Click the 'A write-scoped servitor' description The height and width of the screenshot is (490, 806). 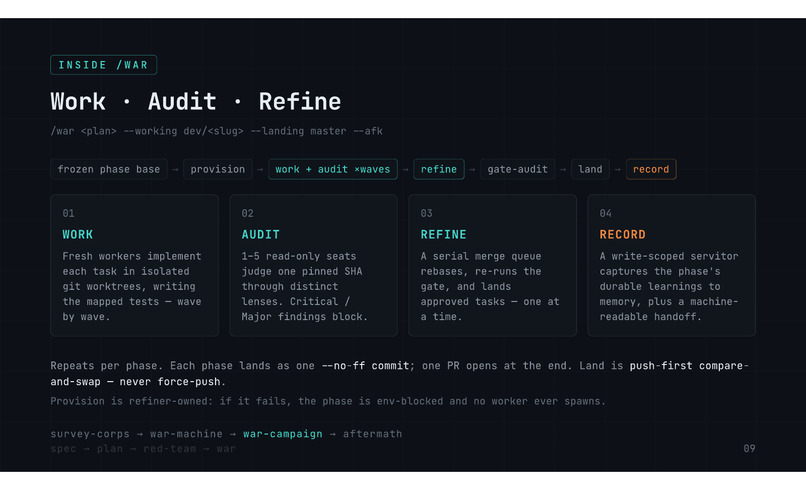coord(669,286)
